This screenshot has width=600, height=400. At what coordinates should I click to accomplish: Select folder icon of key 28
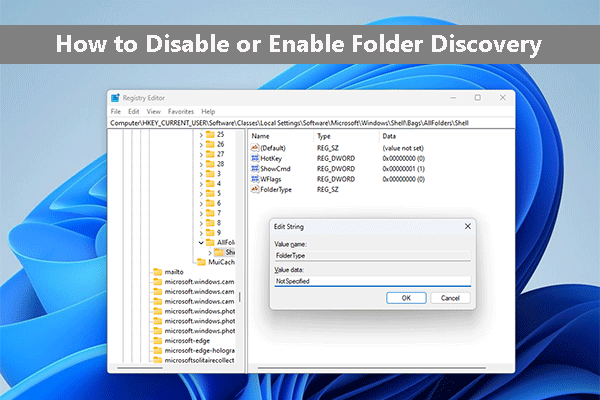(210, 164)
